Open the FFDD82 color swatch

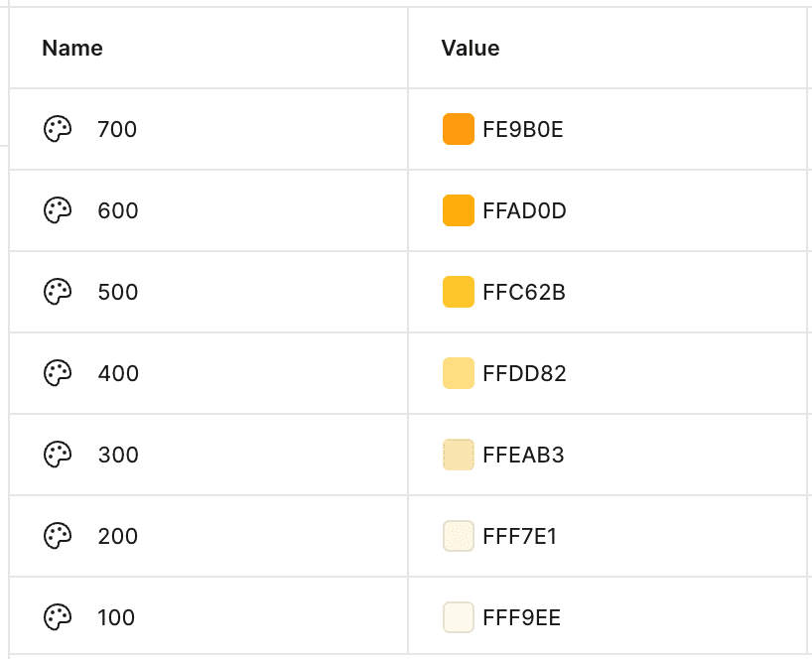coord(459,373)
